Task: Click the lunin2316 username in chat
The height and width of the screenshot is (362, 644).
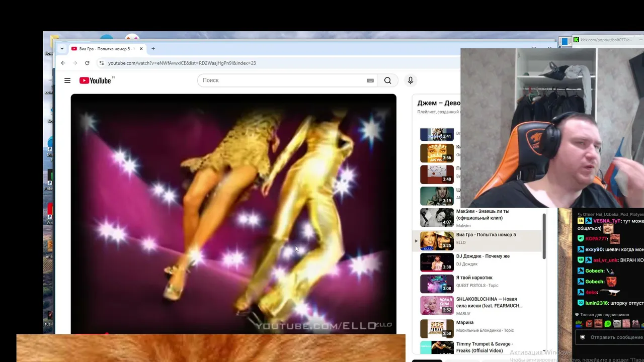Action: pos(597,303)
